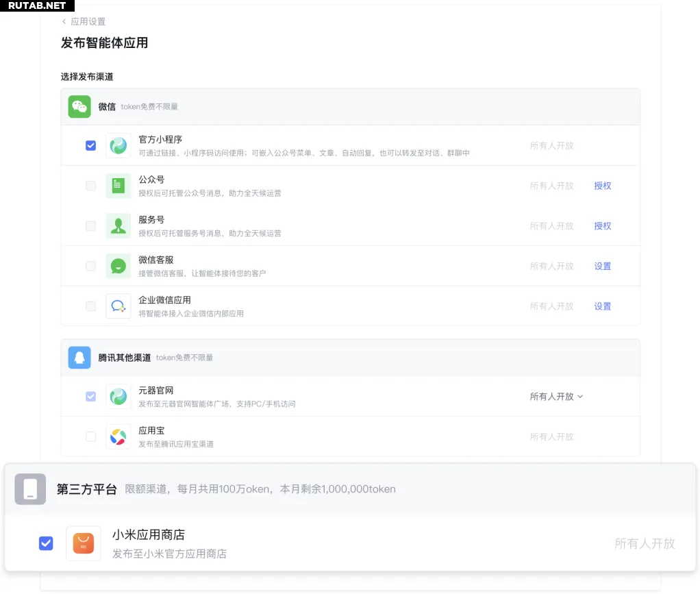Click the 企业微信应用 icon
Image resolution: width=700 pixels, height=594 pixels.
click(x=118, y=306)
